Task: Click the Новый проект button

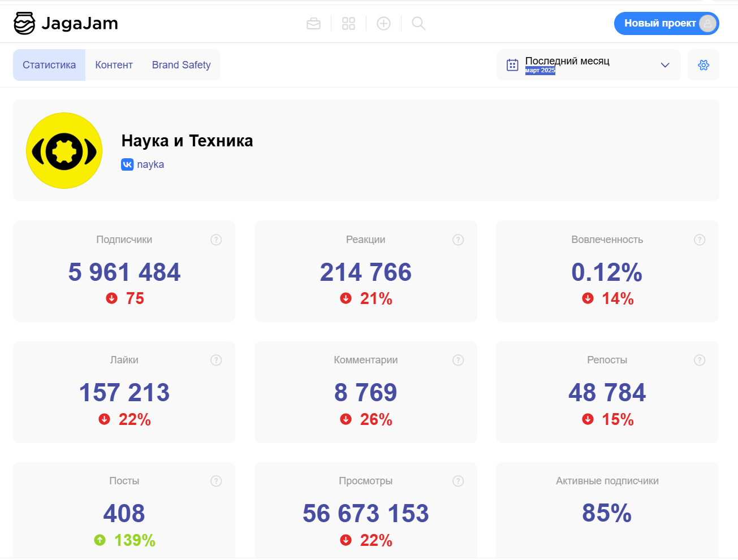Action: pos(659,23)
